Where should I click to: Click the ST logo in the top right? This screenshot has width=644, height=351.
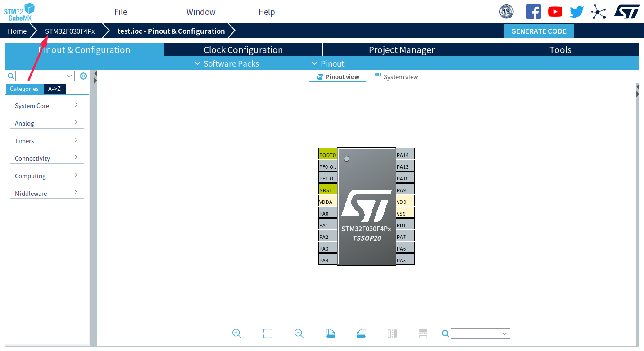(x=627, y=11)
